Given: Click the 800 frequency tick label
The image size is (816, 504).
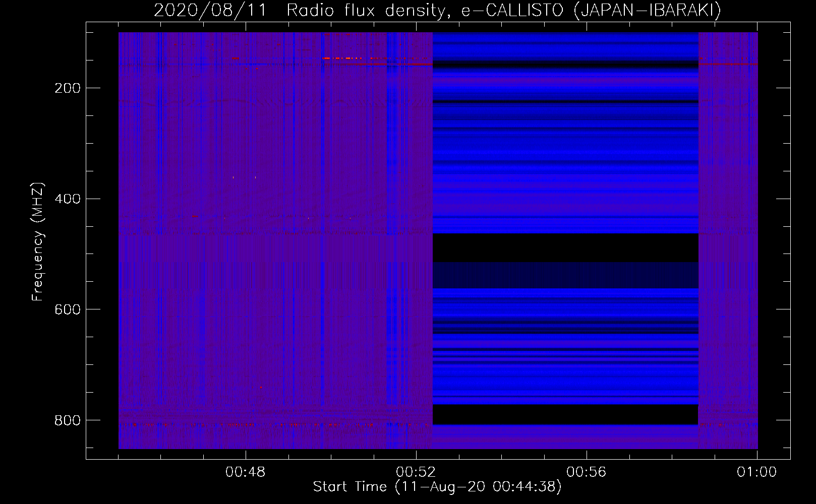Looking at the screenshot, I should (68, 420).
